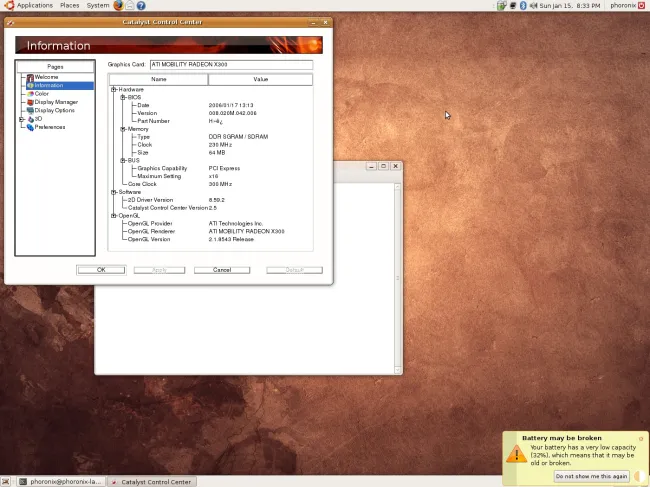
Task: Click the scroll down arrow in background window
Action: (398, 370)
